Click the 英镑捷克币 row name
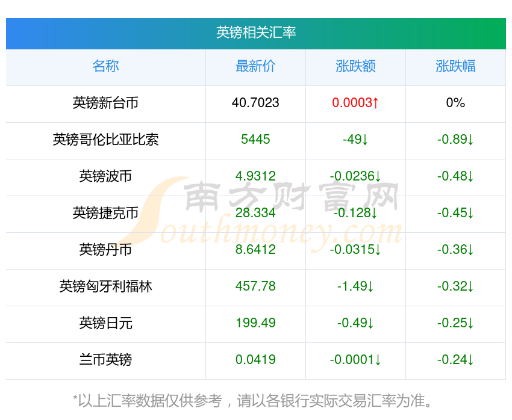The image size is (512, 420). [x=105, y=213]
